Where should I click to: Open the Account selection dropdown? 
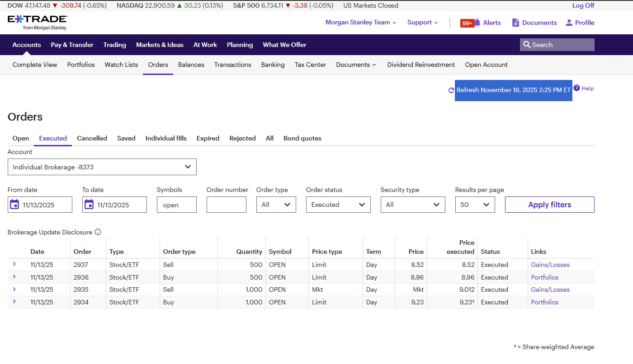[x=102, y=167]
